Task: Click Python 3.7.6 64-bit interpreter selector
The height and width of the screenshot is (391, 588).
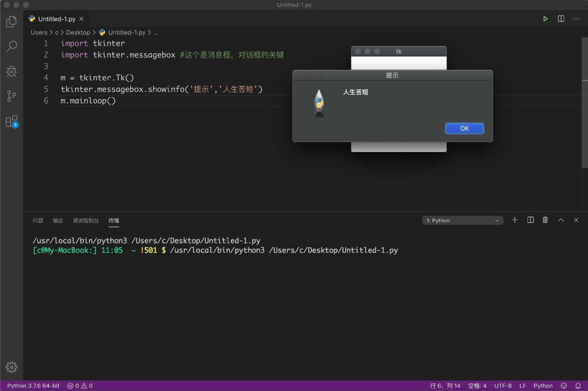Action: pos(33,386)
